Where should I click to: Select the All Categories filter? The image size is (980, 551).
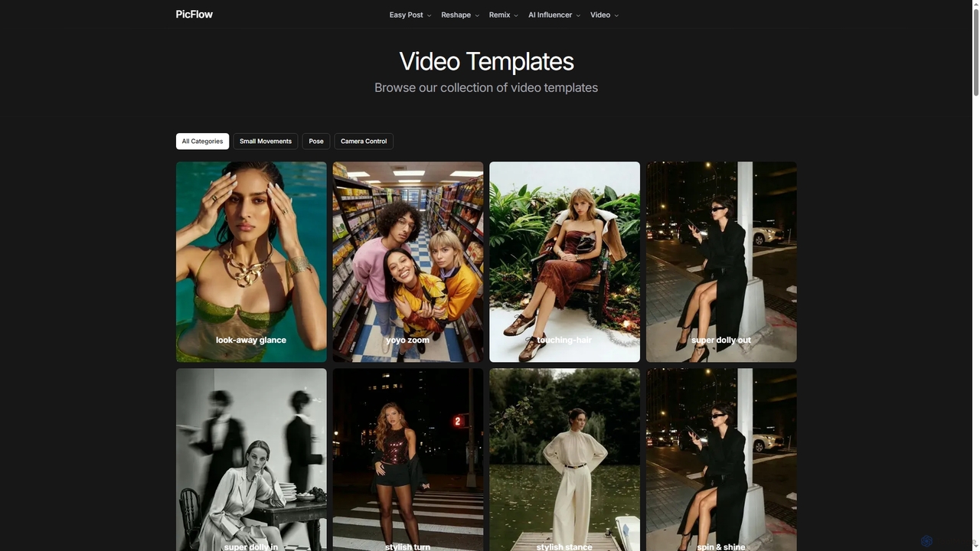(202, 142)
